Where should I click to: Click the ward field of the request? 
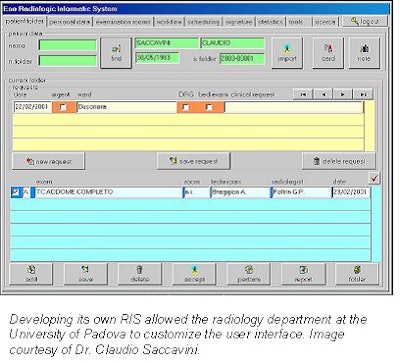point(127,107)
